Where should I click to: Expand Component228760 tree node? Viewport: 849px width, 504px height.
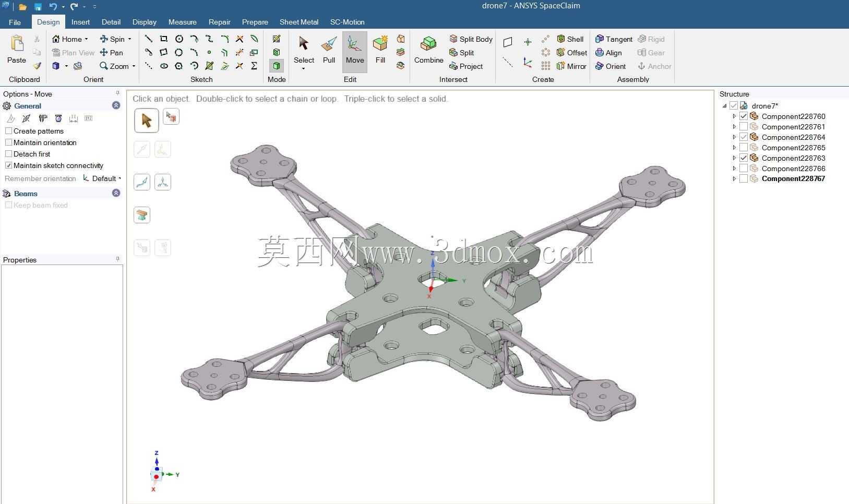tap(734, 116)
